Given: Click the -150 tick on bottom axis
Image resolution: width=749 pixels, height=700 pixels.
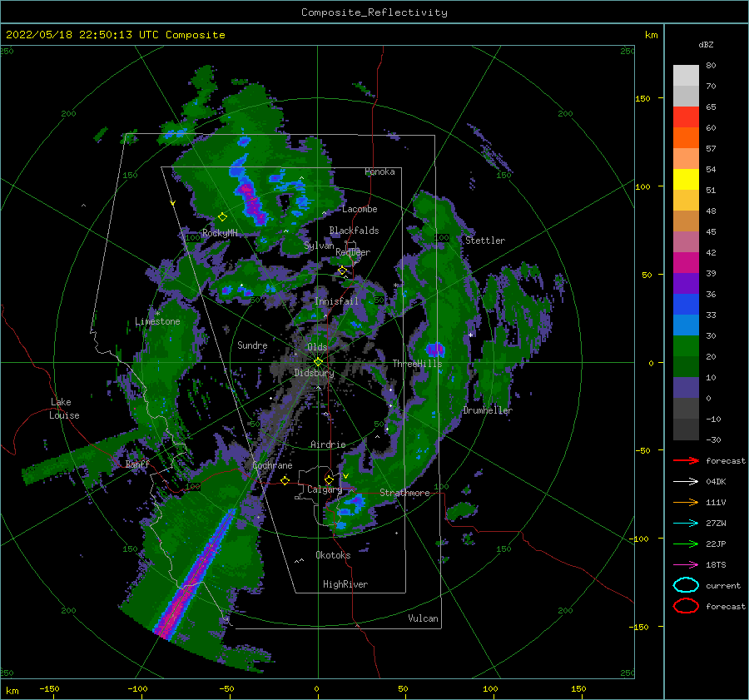Looking at the screenshot, I should (x=49, y=688).
